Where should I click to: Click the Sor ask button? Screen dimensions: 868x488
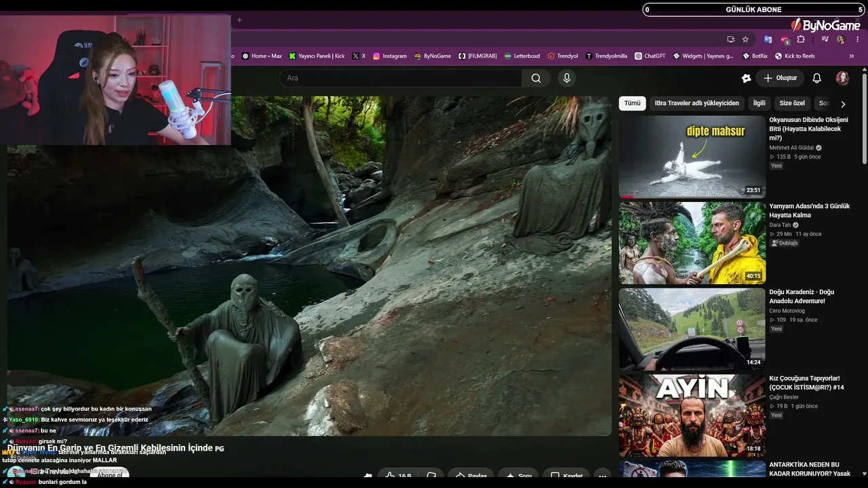[518, 476]
